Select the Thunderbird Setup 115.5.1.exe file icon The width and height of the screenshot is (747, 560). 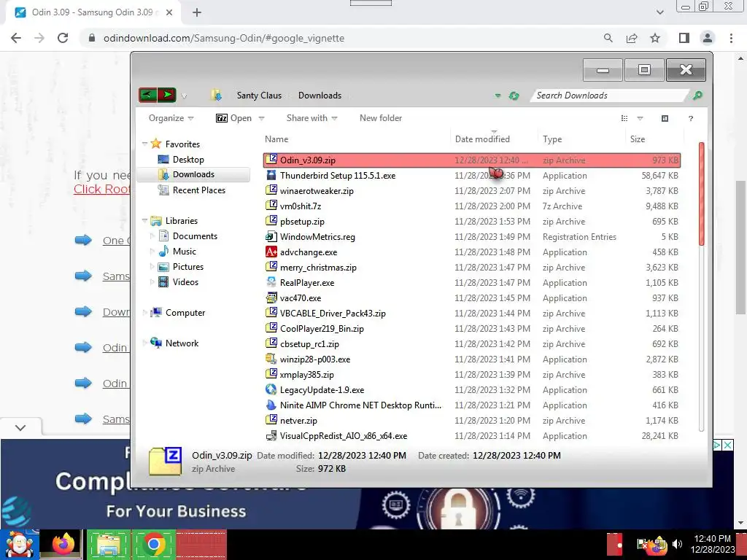tap(271, 175)
